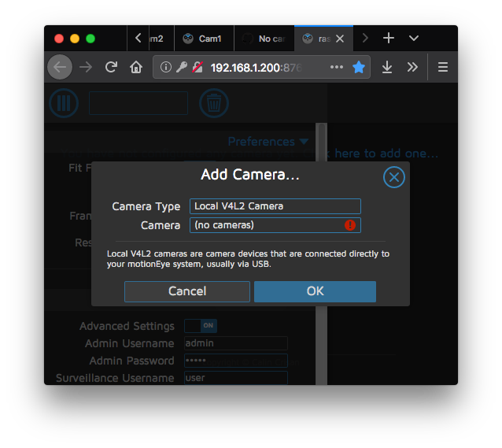Go back with the browser back arrow
The height and width of the screenshot is (448, 502).
click(60, 67)
